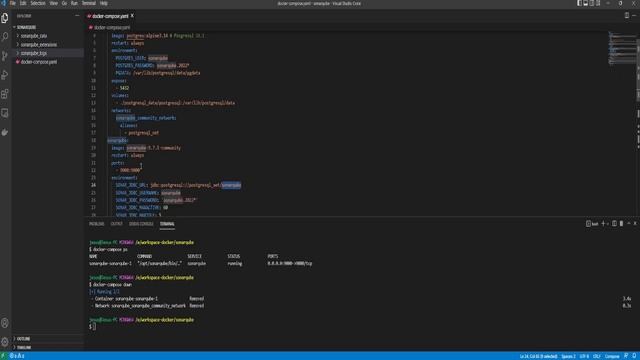Close the docker-compose.yml editor tab
Image resolution: width=640 pixels, height=360 pixels.
click(x=132, y=16)
